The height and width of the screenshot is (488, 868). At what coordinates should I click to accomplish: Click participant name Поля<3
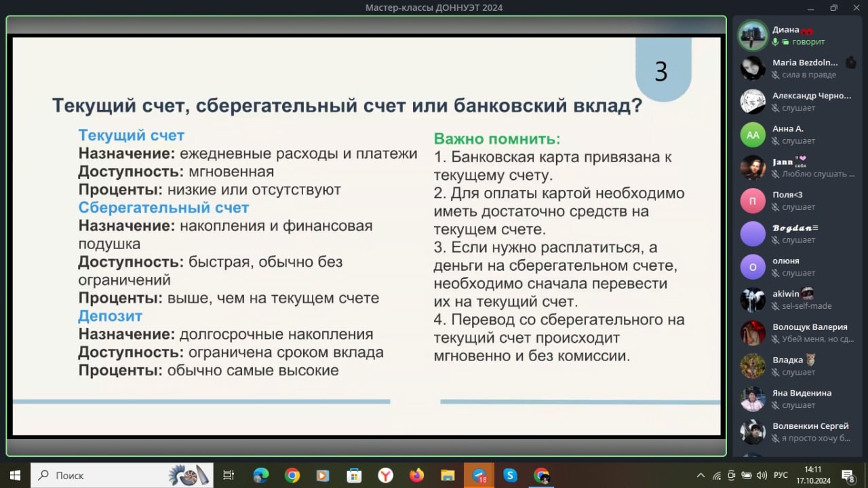pos(787,195)
